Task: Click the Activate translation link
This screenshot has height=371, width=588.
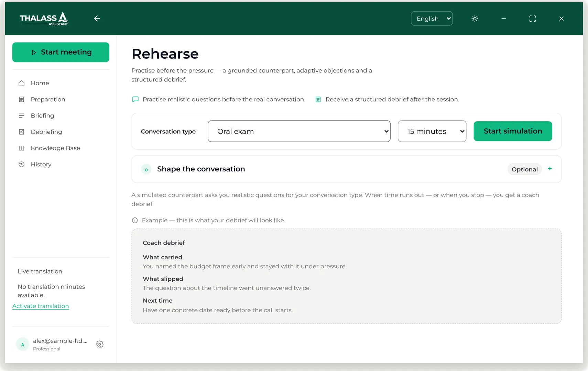Action: tap(41, 306)
